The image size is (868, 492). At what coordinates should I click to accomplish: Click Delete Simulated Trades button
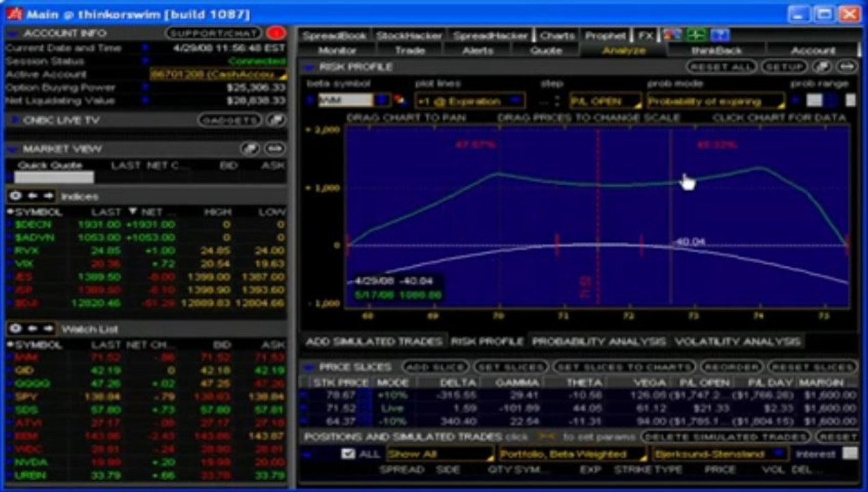[x=725, y=436]
